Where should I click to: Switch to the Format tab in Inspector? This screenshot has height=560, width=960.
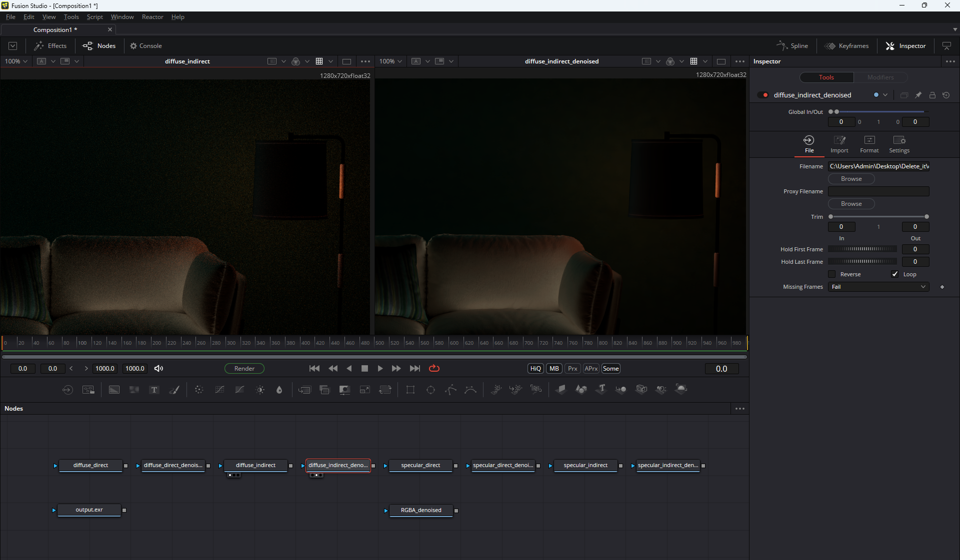pos(869,144)
